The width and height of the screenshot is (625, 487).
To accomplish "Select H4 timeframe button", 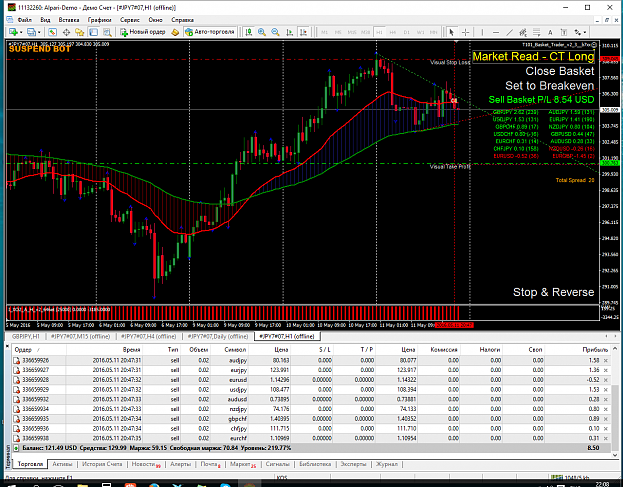I will pos(393,32).
